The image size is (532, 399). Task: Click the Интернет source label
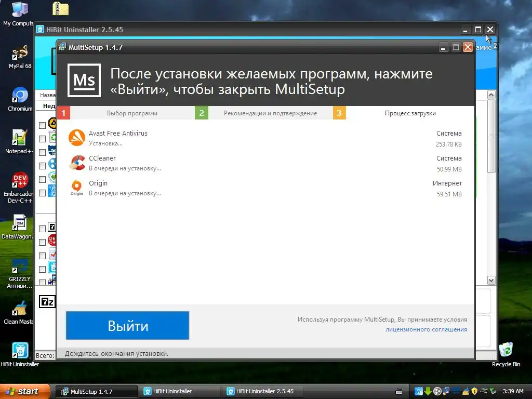pos(447,183)
